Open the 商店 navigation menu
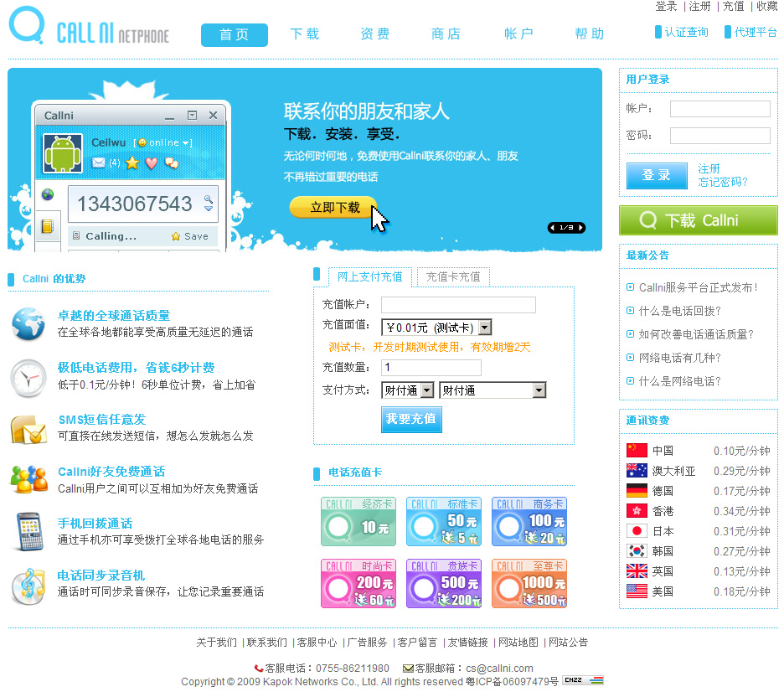Image resolution: width=784 pixels, height=697 pixels. click(x=446, y=34)
